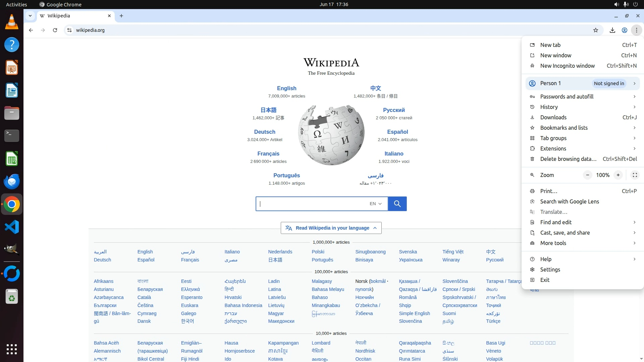Bookmark this tab with star icon

(x=596, y=30)
